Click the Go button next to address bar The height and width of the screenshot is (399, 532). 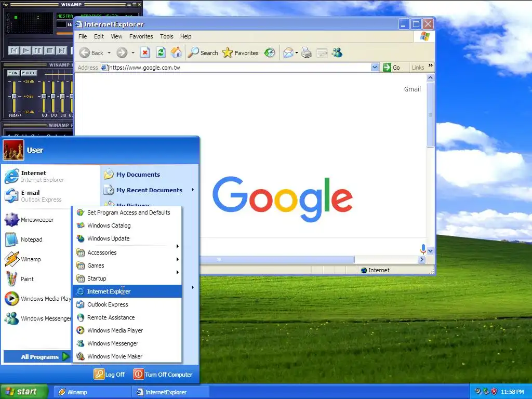coord(391,67)
